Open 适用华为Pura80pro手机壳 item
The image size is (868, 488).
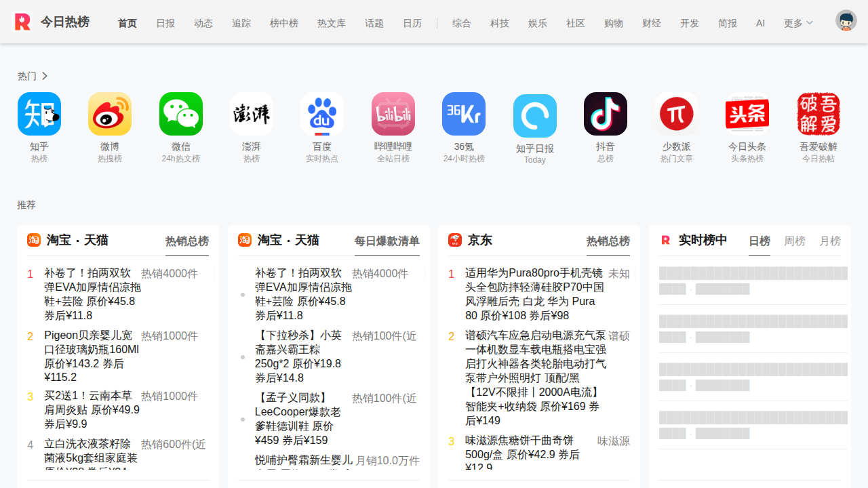536,294
